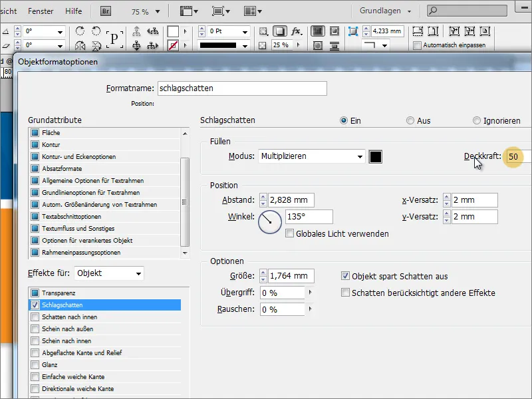
Task: Click the black color swatch next to Modus
Action: [x=376, y=156]
